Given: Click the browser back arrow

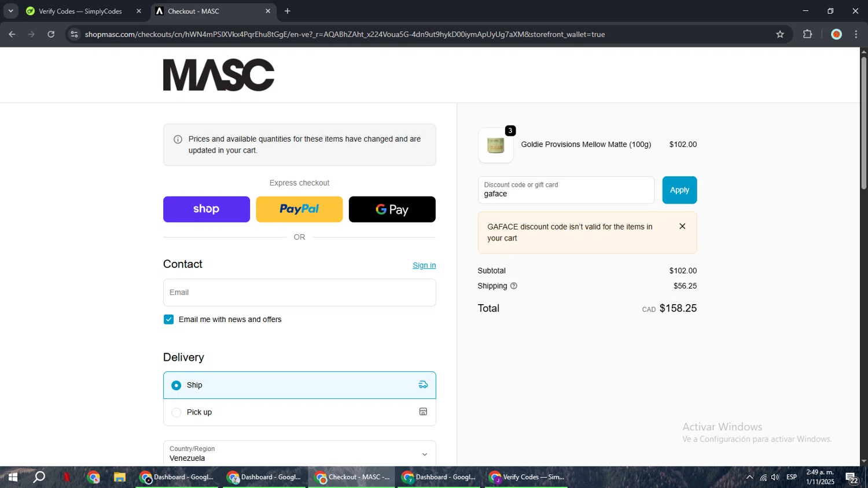Looking at the screenshot, I should pyautogui.click(x=12, y=34).
